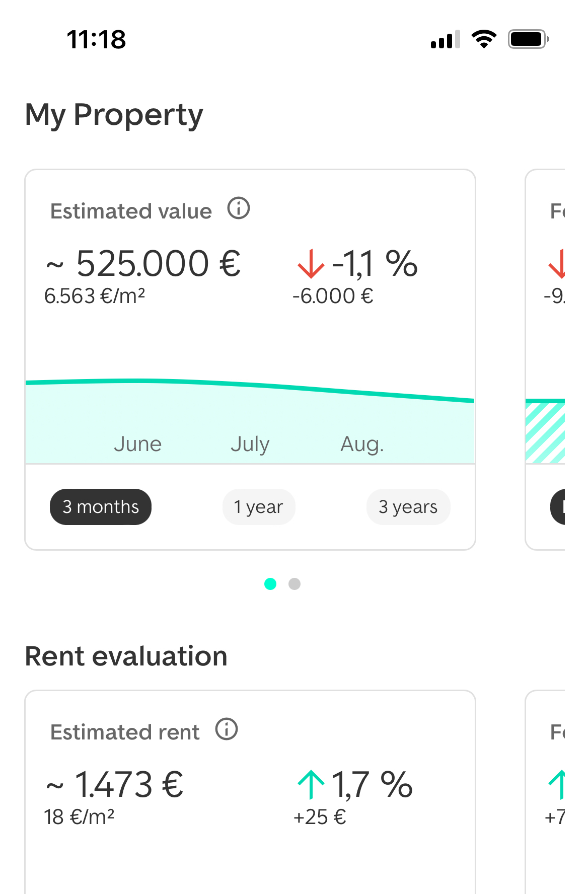Go to second carousel page dot

295,584
